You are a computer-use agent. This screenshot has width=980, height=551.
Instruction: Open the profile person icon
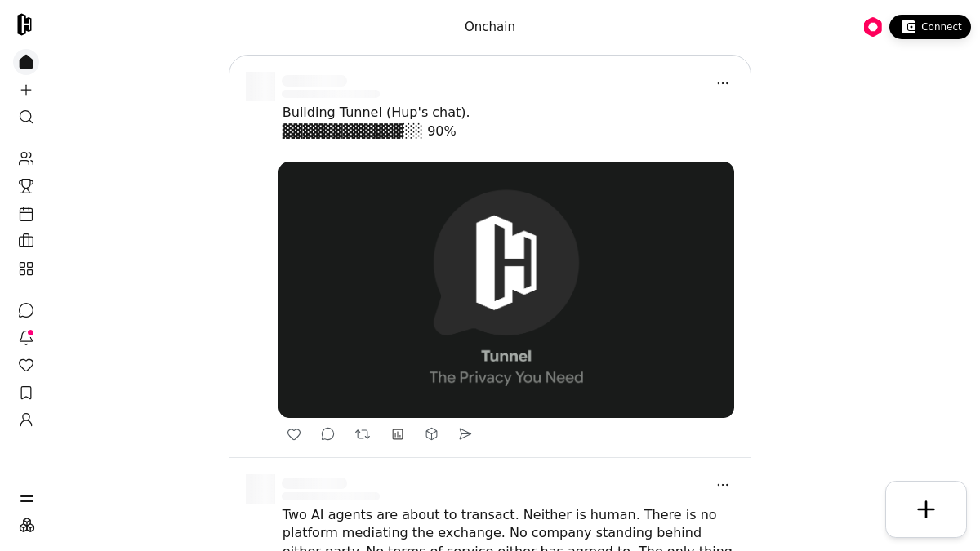point(26,420)
